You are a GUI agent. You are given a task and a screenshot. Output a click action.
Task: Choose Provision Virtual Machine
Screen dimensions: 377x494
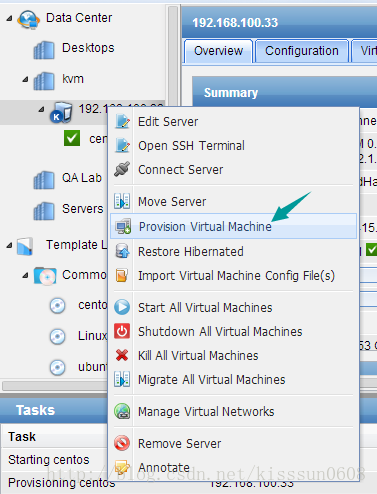233,226
